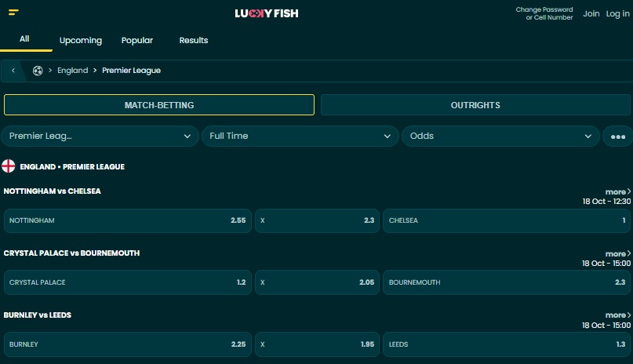Click the Log in link
The height and width of the screenshot is (364, 633).
click(617, 14)
